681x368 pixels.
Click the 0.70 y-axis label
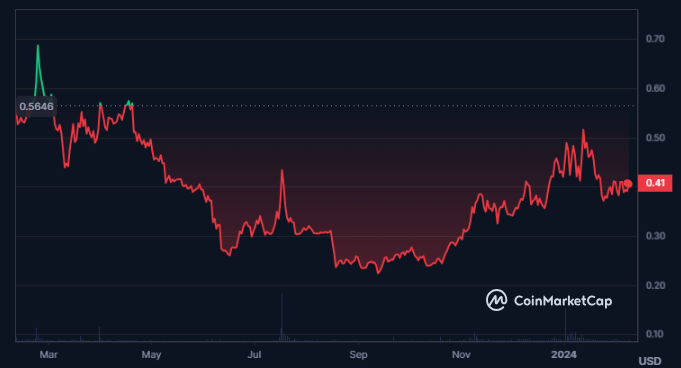click(x=655, y=39)
